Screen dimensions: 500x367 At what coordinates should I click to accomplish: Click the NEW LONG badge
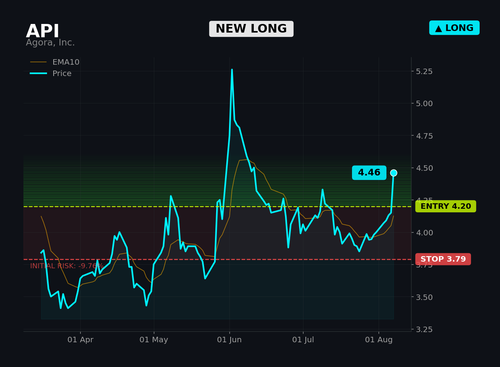pos(251,29)
